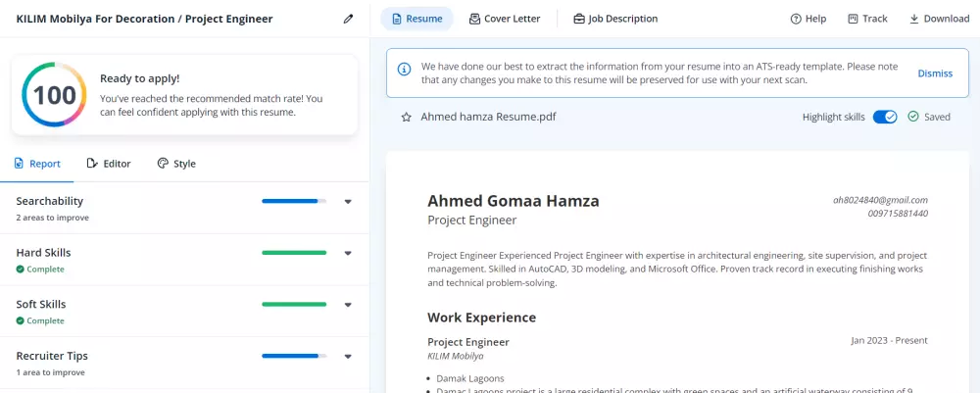Expand the Soft Skills section
Viewport: 980px width, 393px height.
tap(348, 305)
